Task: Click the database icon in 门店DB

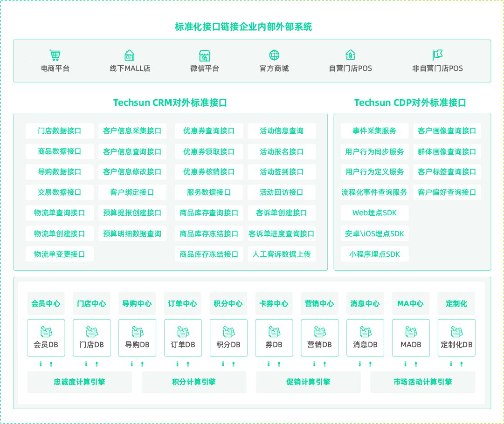Action: pos(92,331)
